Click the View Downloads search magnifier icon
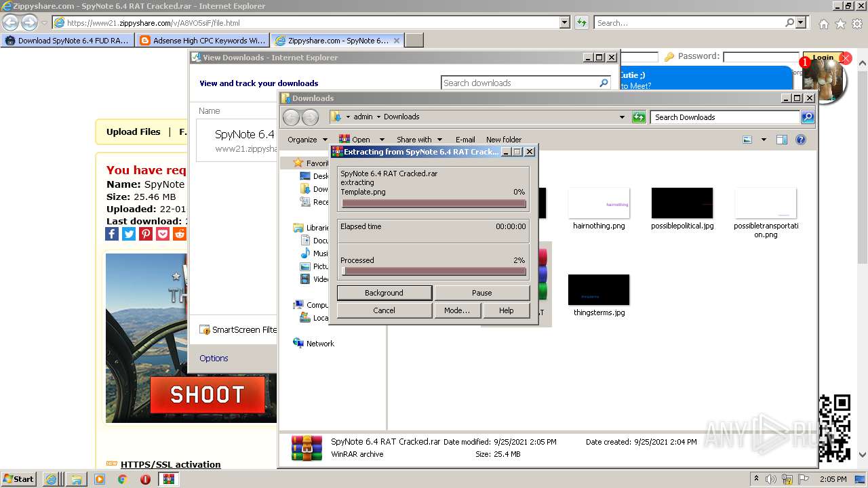The width and height of the screenshot is (868, 488). (604, 83)
